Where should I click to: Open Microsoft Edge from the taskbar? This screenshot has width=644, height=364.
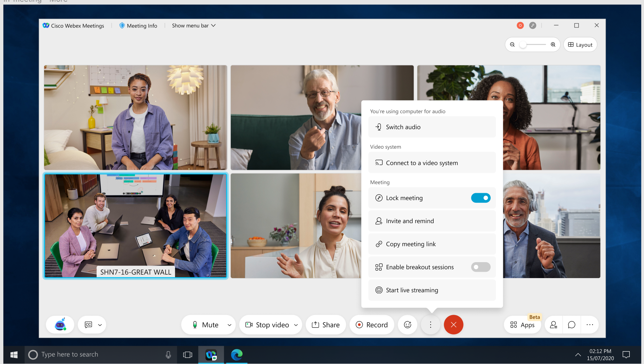click(x=236, y=354)
